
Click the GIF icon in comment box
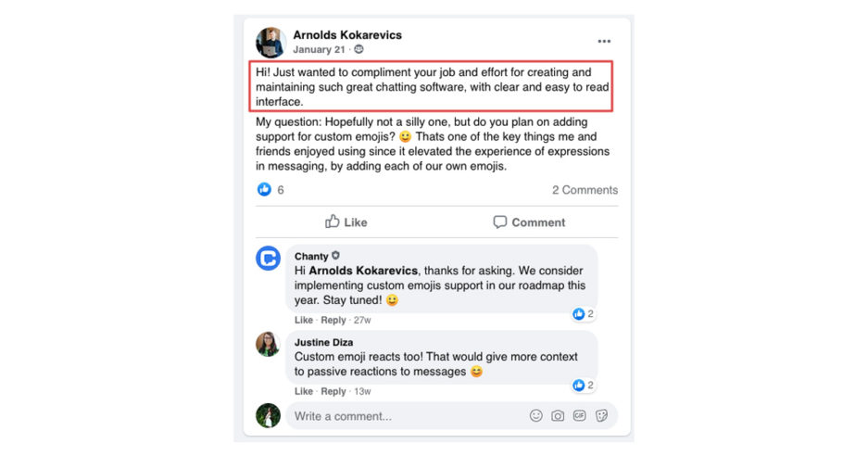[x=580, y=416]
